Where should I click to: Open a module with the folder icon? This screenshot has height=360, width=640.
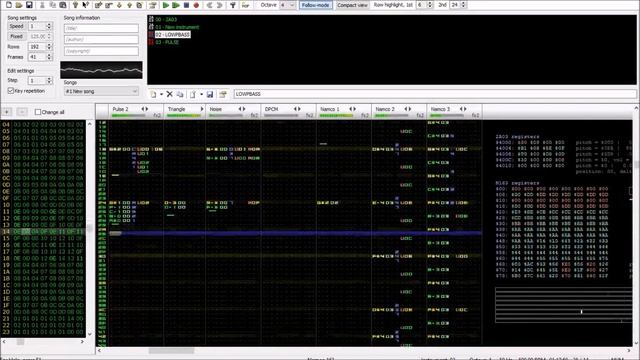(x=19, y=5)
